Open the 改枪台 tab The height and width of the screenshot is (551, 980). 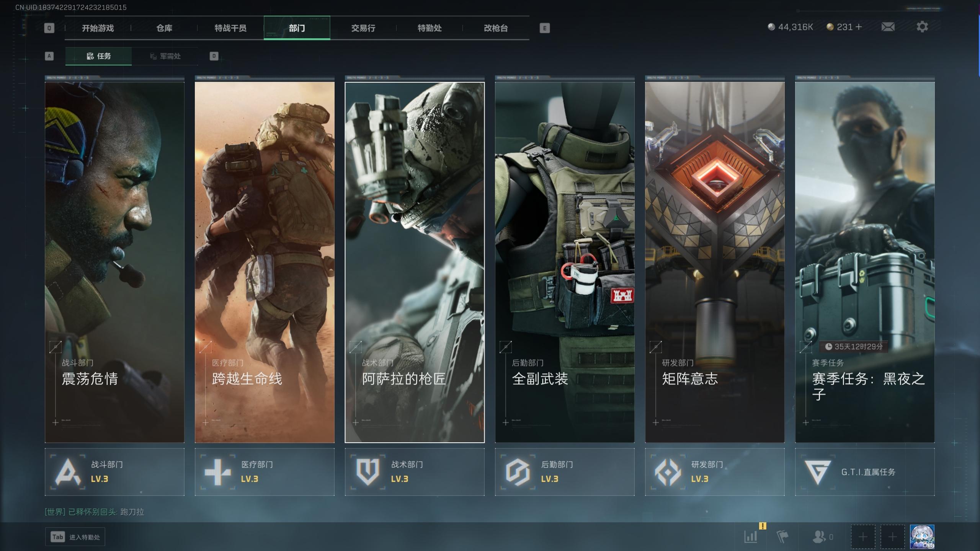(x=495, y=28)
